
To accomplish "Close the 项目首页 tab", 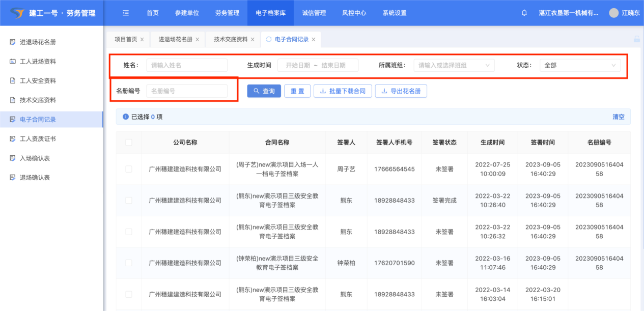I will pyautogui.click(x=142, y=40).
